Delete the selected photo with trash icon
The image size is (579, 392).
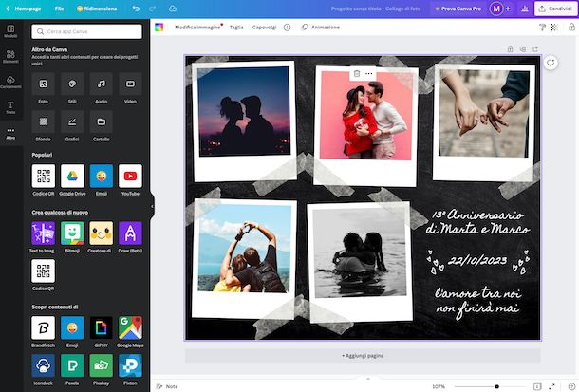357,73
